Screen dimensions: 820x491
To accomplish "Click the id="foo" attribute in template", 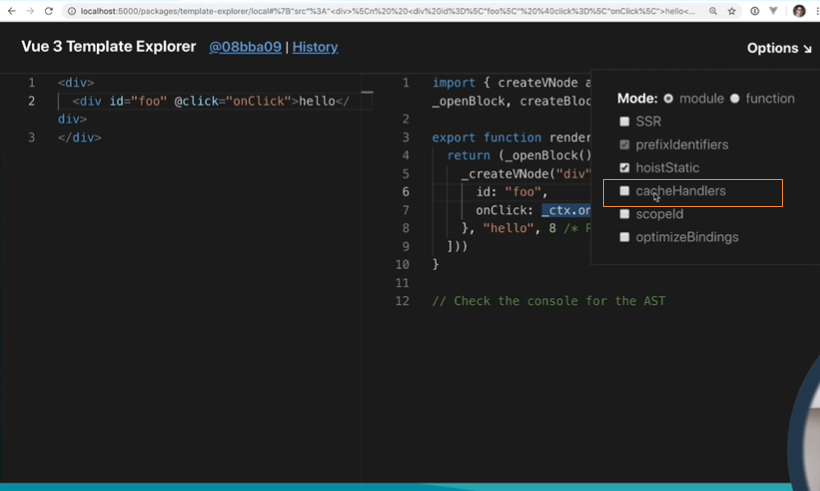I will [138, 101].
